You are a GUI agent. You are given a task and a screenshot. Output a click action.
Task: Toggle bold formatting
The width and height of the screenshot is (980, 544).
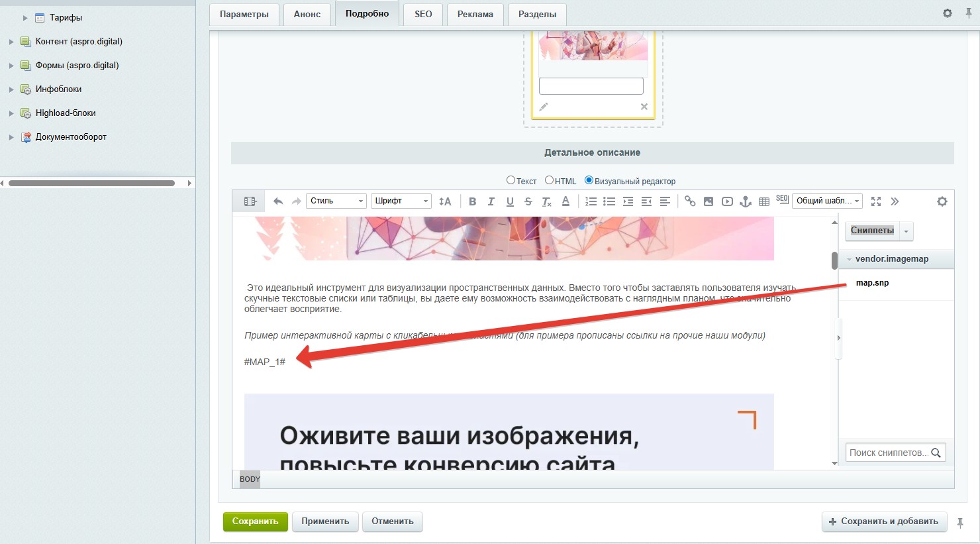(472, 201)
